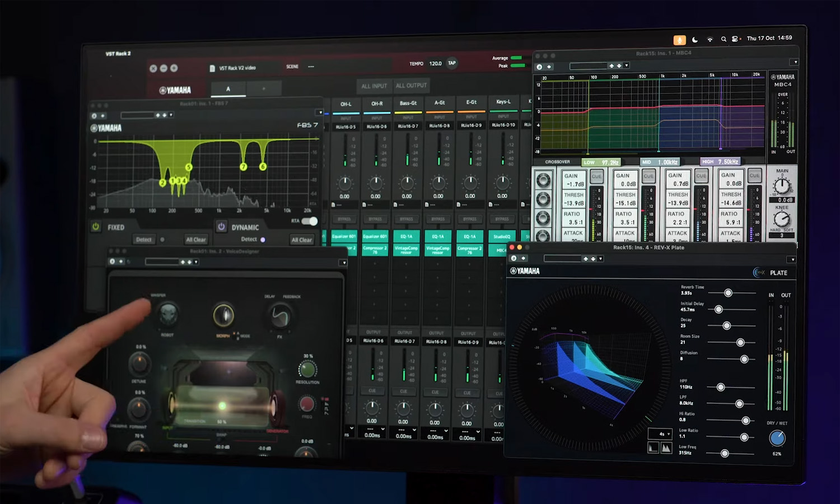This screenshot has height=504, width=840.
Task: Select the MID 1.00kHz crossover tab
Action: pyautogui.click(x=659, y=162)
